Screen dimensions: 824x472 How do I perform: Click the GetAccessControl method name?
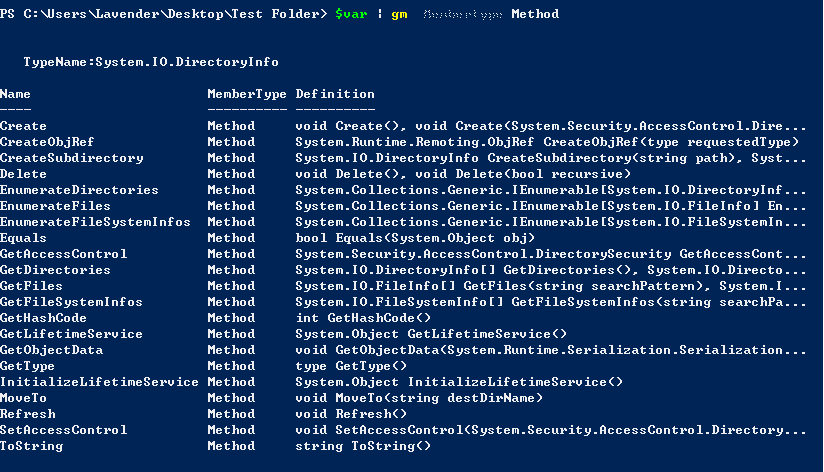tap(64, 254)
